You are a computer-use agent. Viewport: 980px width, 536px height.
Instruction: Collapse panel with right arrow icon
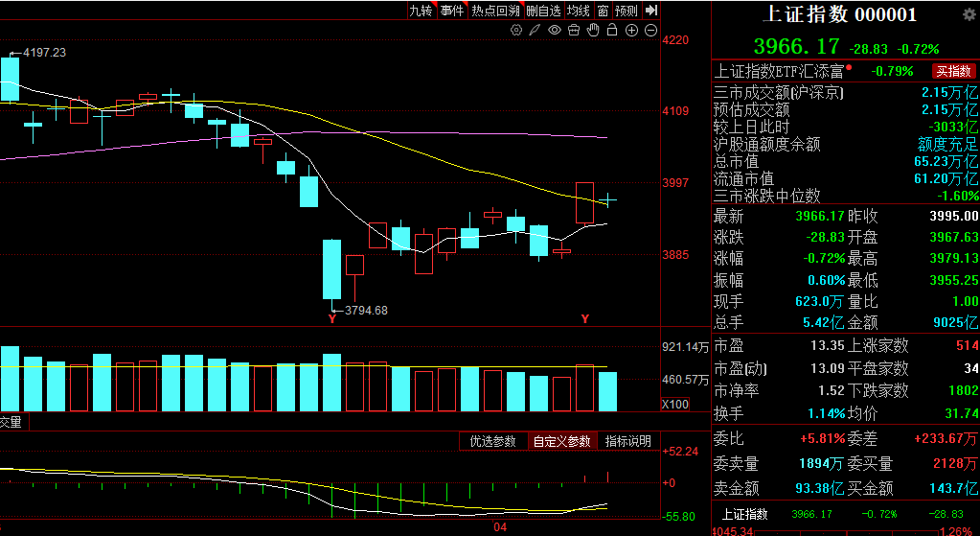click(x=651, y=11)
